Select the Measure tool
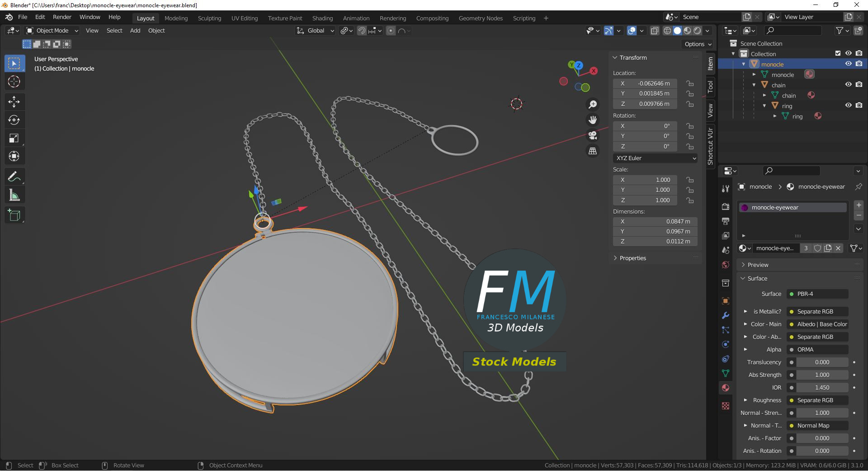The image size is (868, 471). click(x=14, y=195)
